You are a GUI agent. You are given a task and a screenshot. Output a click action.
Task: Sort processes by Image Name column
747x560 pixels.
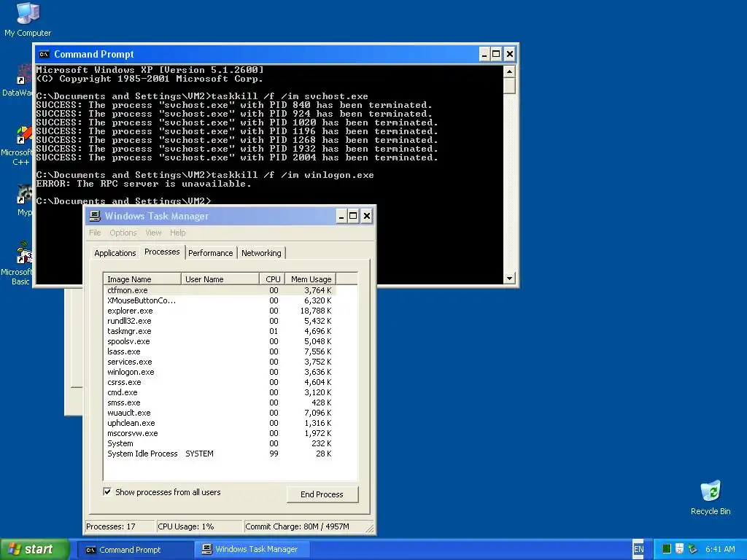click(x=142, y=279)
